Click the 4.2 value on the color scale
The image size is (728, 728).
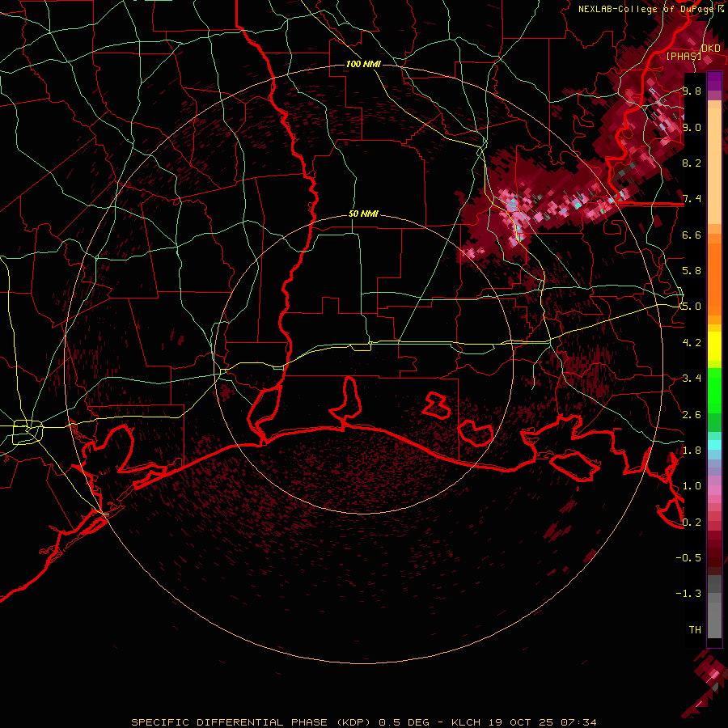(692, 343)
